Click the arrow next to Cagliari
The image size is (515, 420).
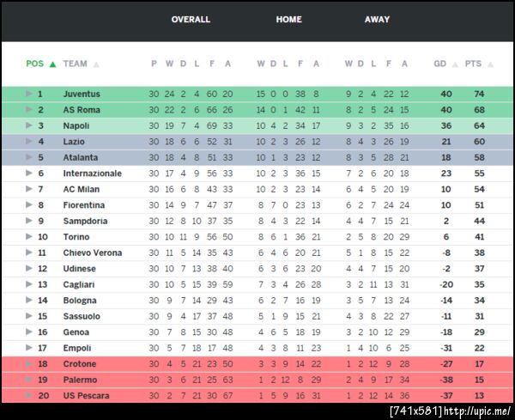tap(29, 284)
